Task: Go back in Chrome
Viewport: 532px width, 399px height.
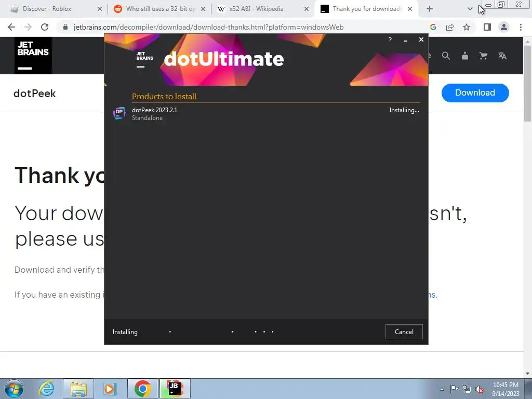Action: pos(11,27)
